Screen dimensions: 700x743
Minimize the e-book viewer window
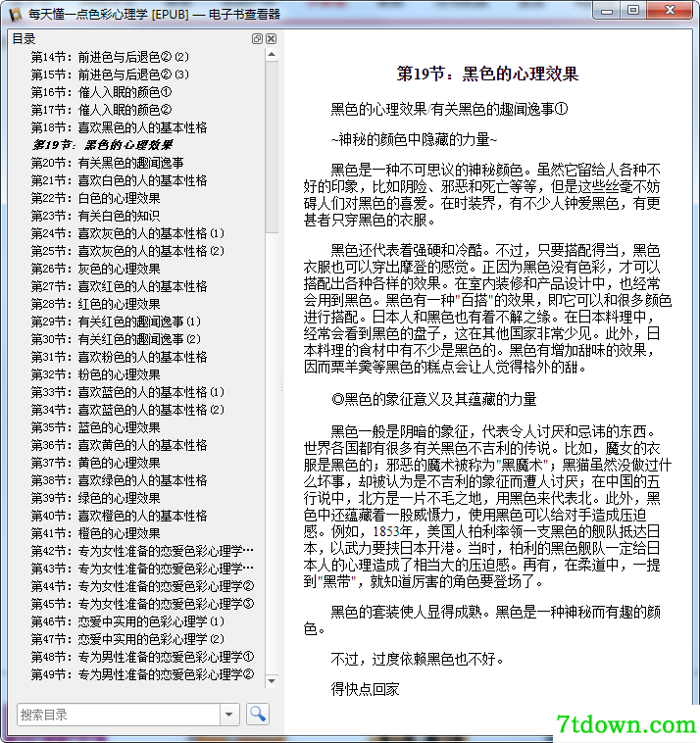607,11
